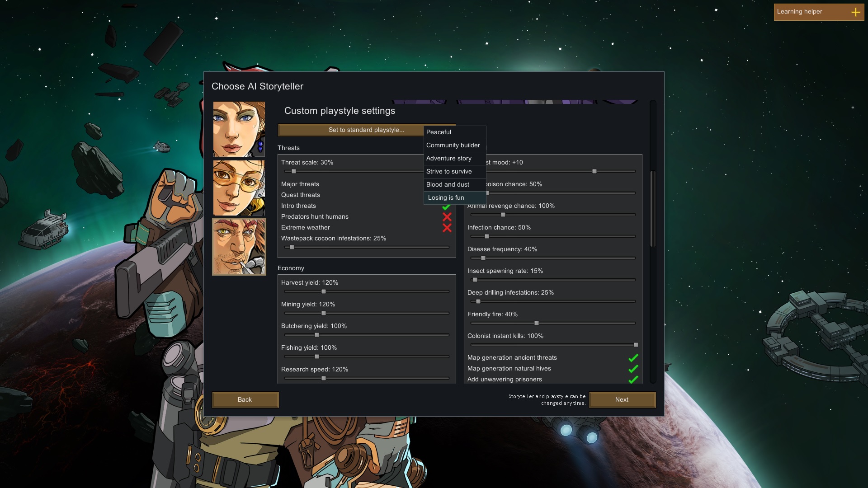
Task: Select Phoebe Chillax storyteller portrait
Action: (239, 188)
